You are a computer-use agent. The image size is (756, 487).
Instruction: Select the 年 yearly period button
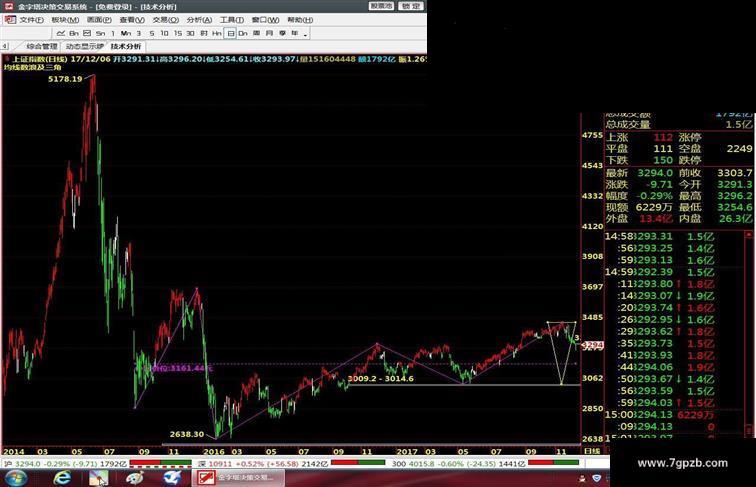[295, 33]
